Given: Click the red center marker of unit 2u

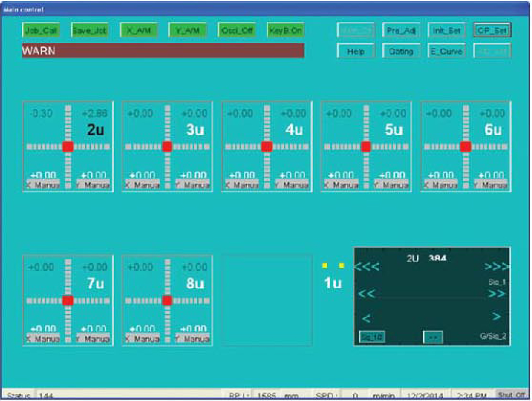Looking at the screenshot, I should pos(67,146).
